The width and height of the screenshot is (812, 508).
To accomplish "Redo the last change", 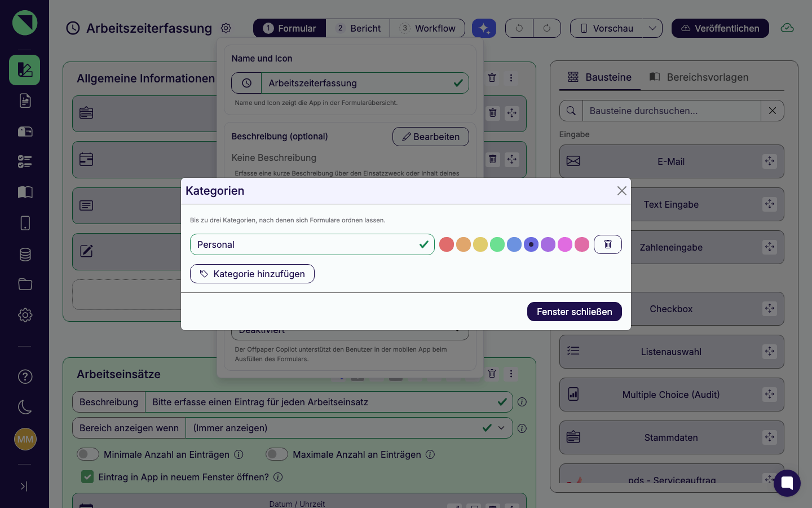I will coord(547,28).
